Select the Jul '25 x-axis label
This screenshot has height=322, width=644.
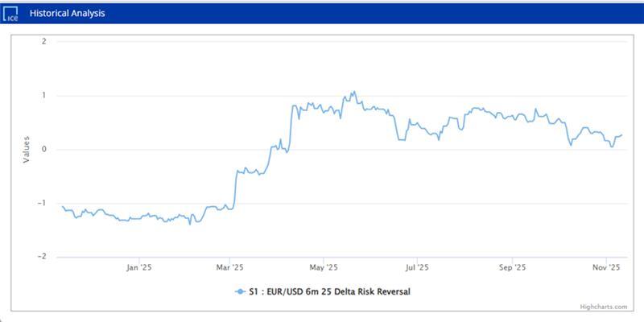coord(416,267)
